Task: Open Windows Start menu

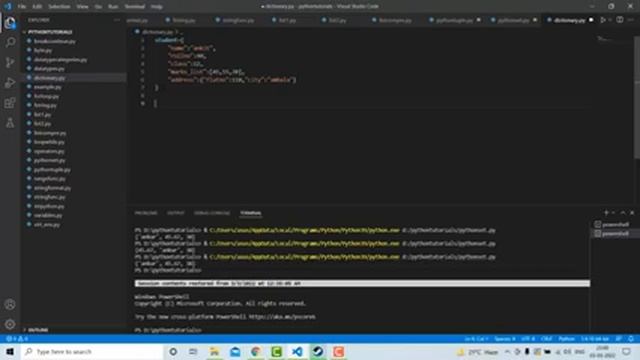Action: point(10,351)
